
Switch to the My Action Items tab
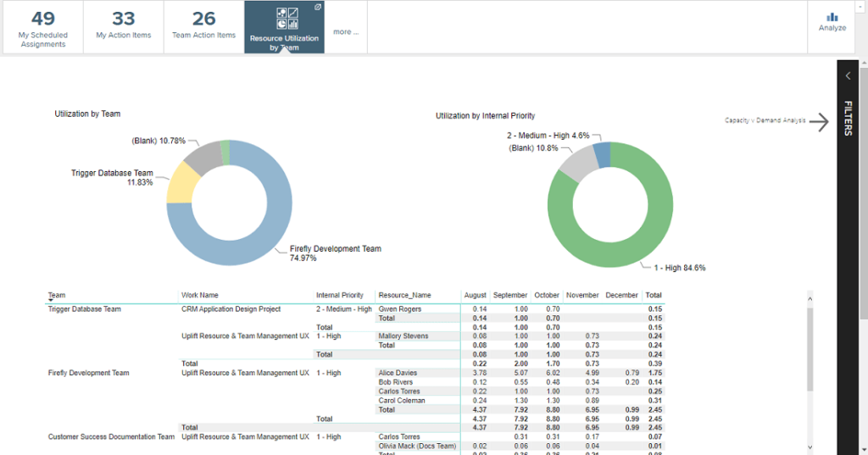tap(123, 25)
